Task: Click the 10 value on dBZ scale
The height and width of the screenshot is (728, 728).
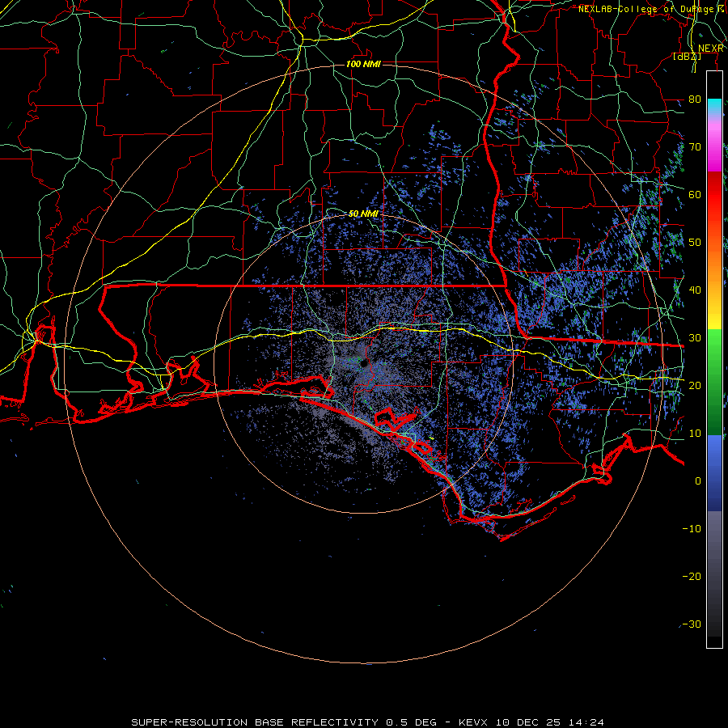Action: point(695,434)
